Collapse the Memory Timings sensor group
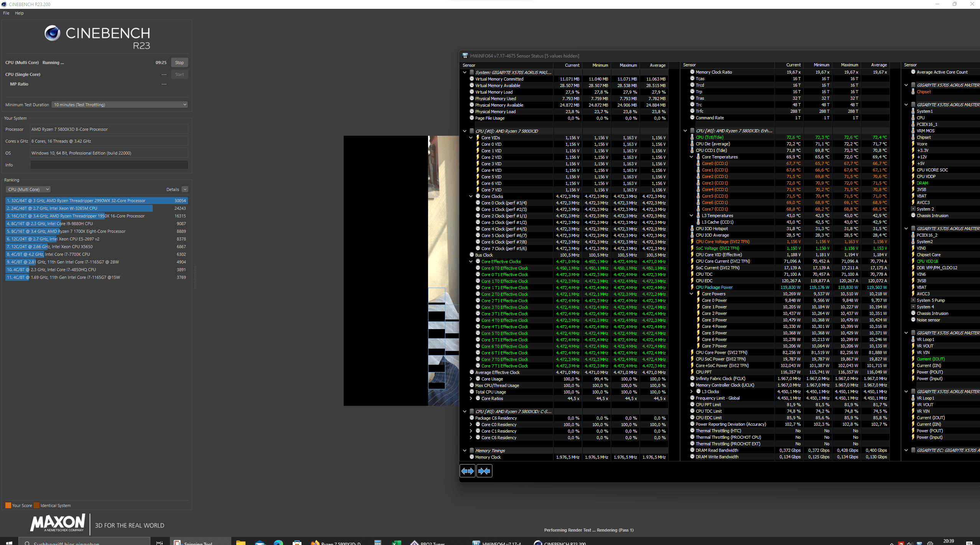 [x=465, y=451]
